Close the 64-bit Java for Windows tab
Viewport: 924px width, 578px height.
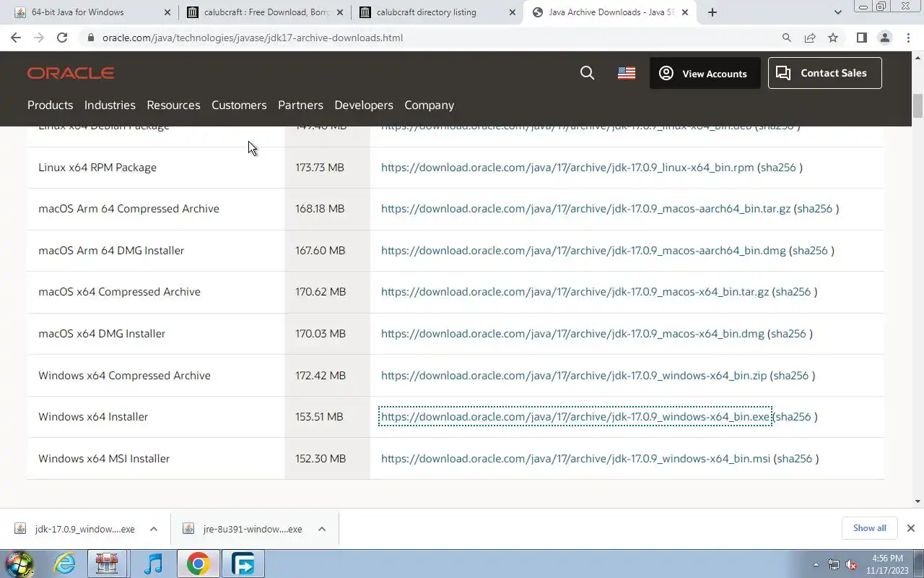coord(167,12)
